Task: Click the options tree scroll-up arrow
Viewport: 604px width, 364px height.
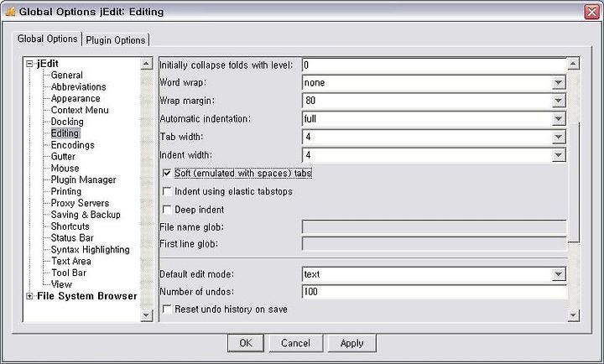Action: (146, 64)
